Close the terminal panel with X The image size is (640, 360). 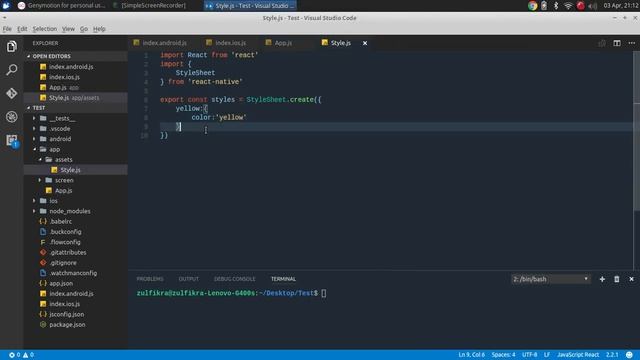click(631, 279)
